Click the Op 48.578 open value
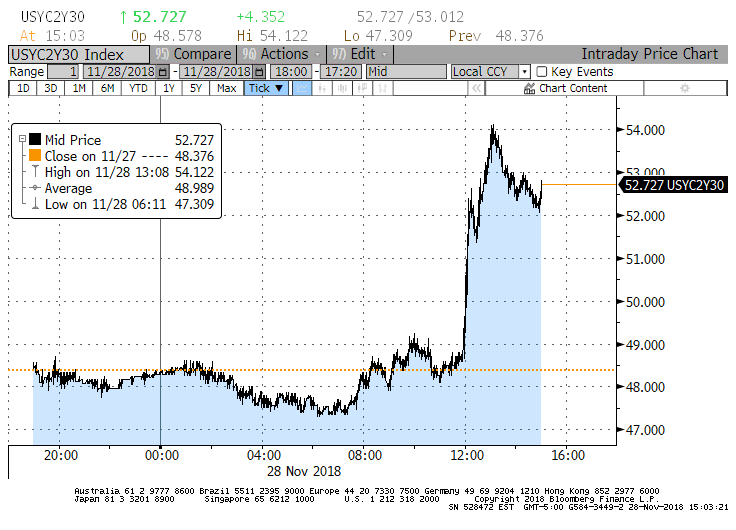Screen dimensions: 736x530 (x=166, y=36)
